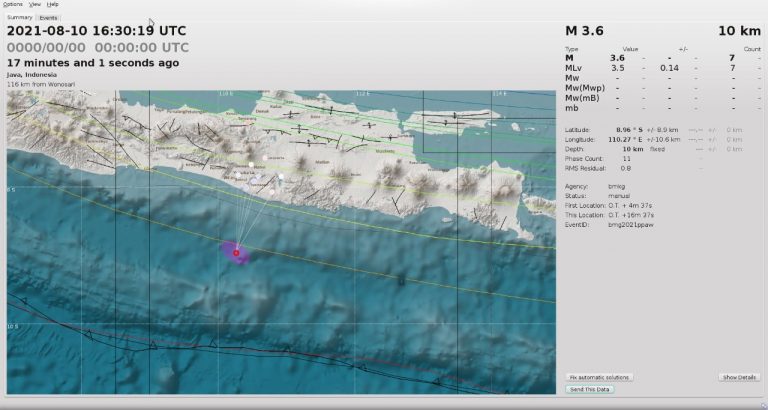Click the depth 'fixed' label

657,149
